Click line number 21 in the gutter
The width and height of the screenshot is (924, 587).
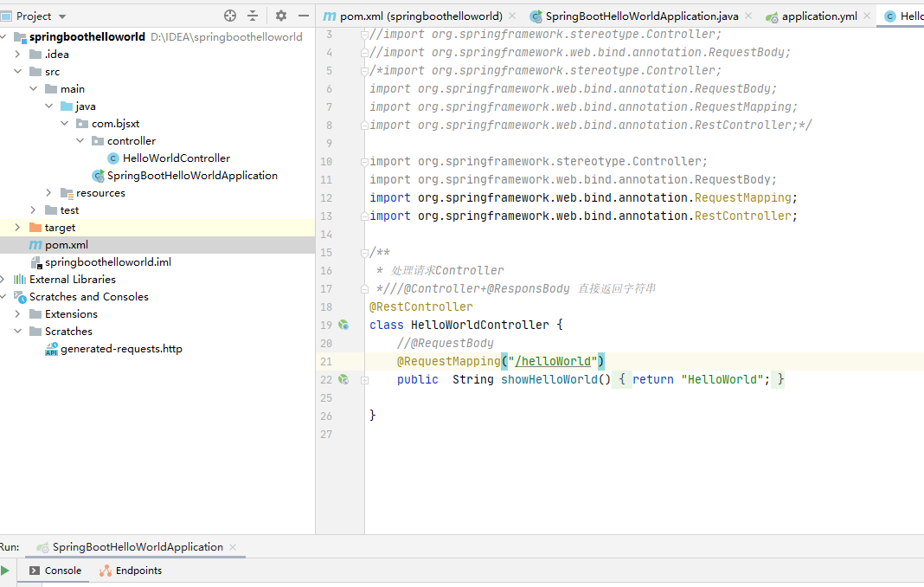(326, 362)
